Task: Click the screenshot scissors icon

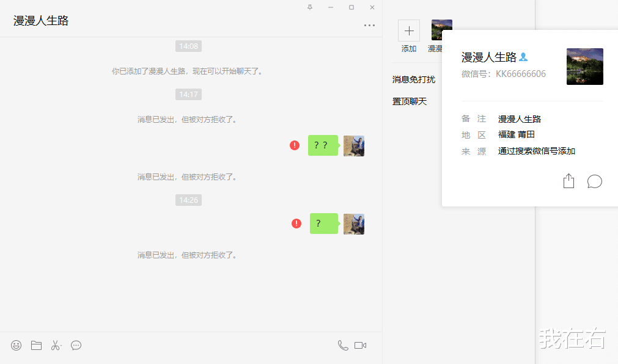Action: click(56, 345)
